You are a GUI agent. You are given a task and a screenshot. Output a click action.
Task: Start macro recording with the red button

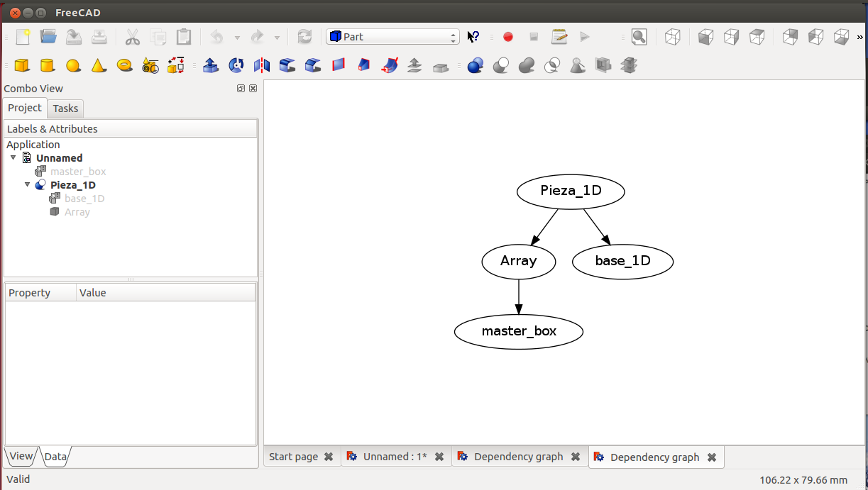pos(508,37)
